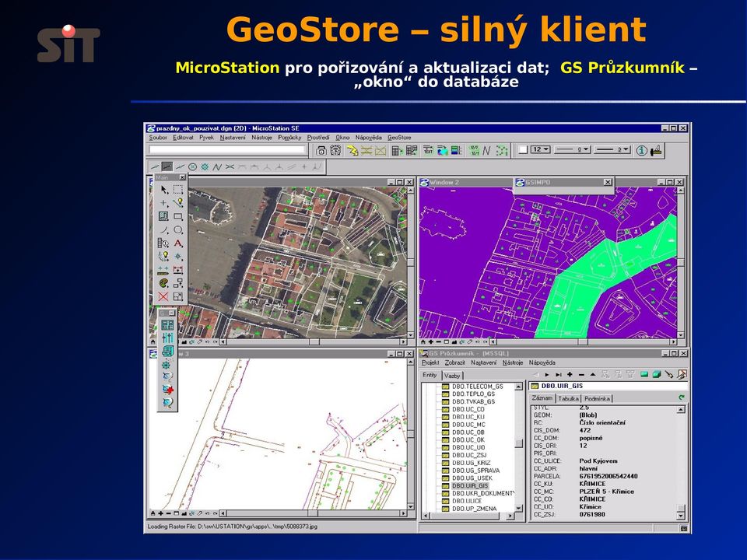
Task: Click the 'PLZEŇ 5 - Křimice' value
Action: pyautogui.click(x=606, y=492)
